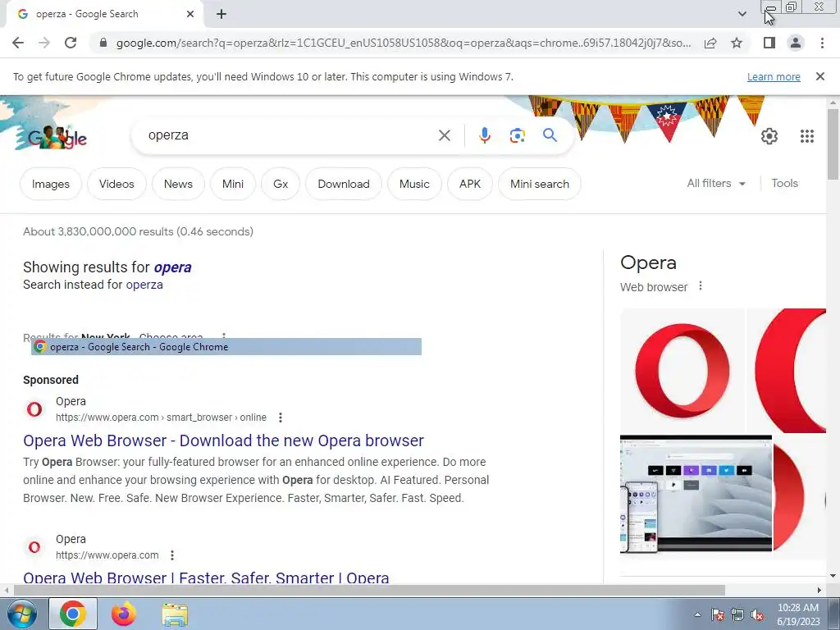Click the Chrome taskbar button
This screenshot has width=840, height=630.
[73, 614]
